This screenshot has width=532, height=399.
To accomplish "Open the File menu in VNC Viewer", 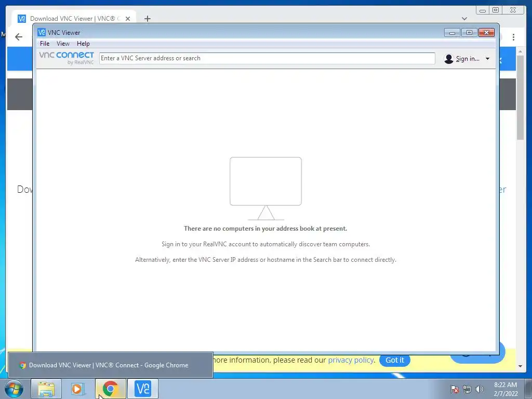I will (x=45, y=44).
